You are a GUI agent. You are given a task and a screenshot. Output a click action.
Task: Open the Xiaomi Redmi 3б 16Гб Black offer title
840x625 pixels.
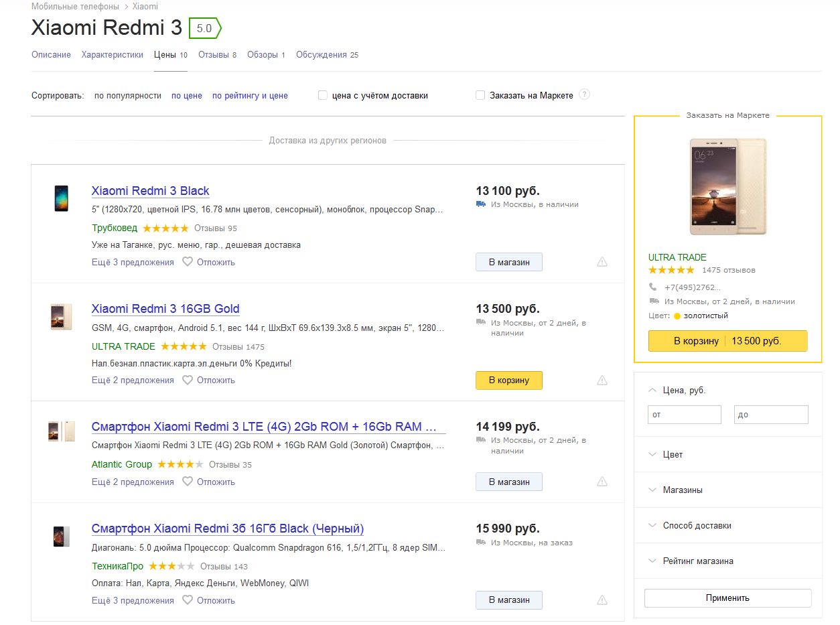pos(228,529)
